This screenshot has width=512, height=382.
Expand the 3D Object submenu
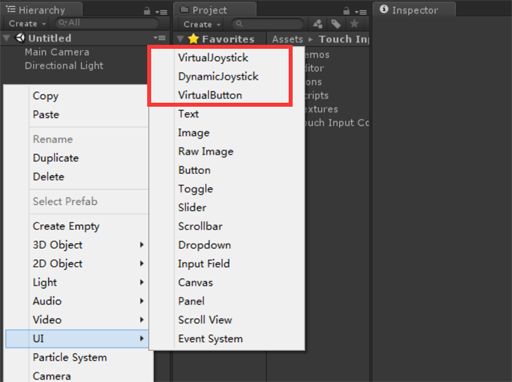pyautogui.click(x=142, y=245)
